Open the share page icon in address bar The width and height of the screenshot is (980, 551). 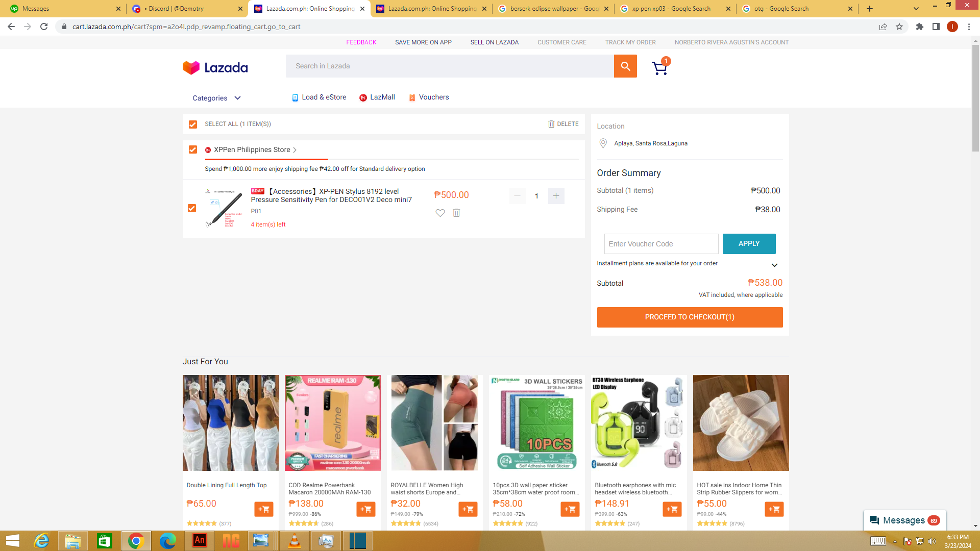(883, 27)
